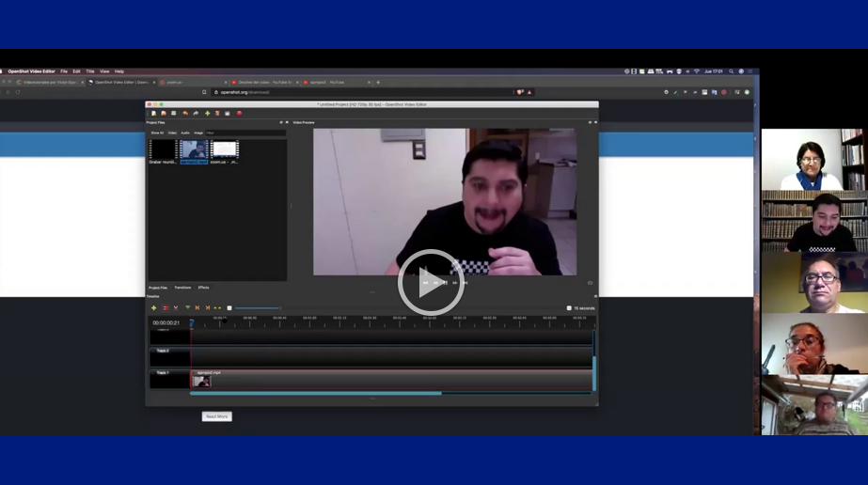This screenshot has width=868, height=485.
Task: Click the New Project icon in OpenShot toolbar
Action: point(154,114)
